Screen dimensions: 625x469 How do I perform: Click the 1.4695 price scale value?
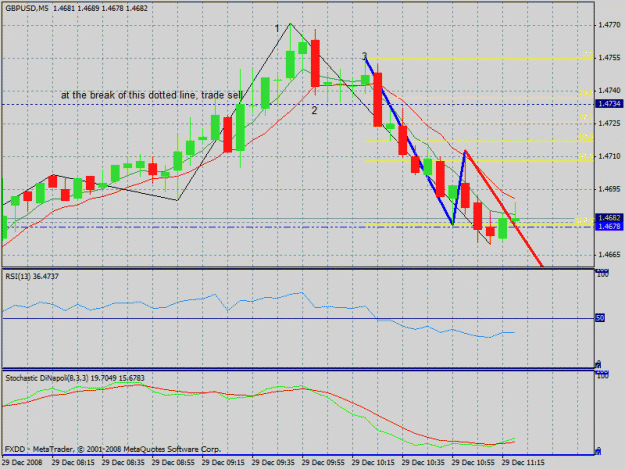click(x=609, y=189)
